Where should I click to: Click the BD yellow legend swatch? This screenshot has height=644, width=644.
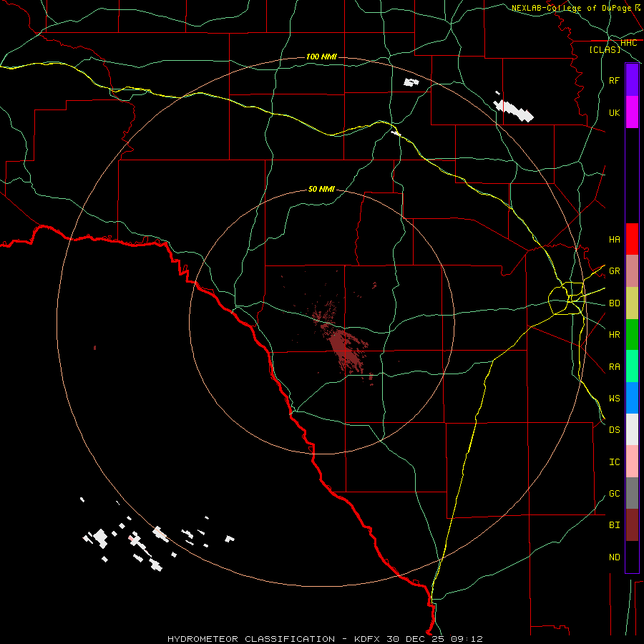click(x=632, y=303)
